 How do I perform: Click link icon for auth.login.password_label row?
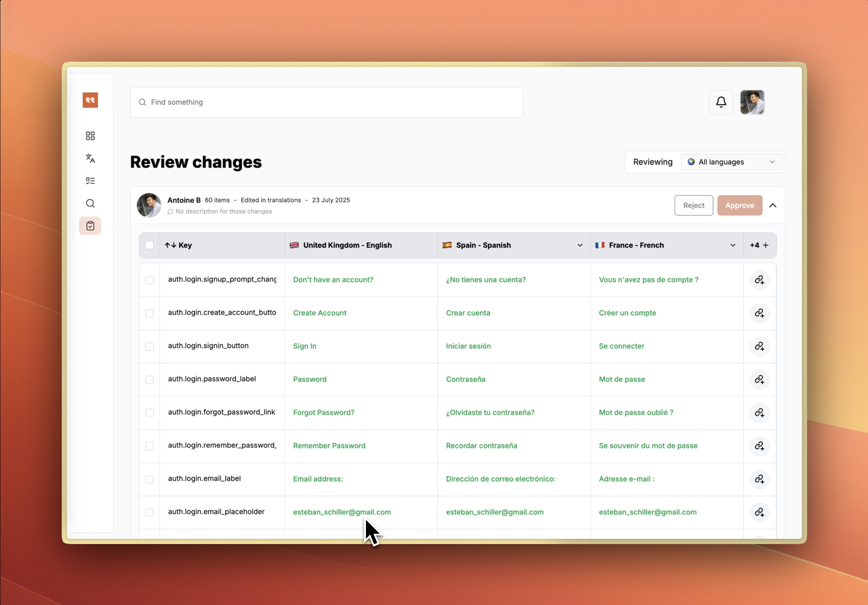[x=759, y=380]
